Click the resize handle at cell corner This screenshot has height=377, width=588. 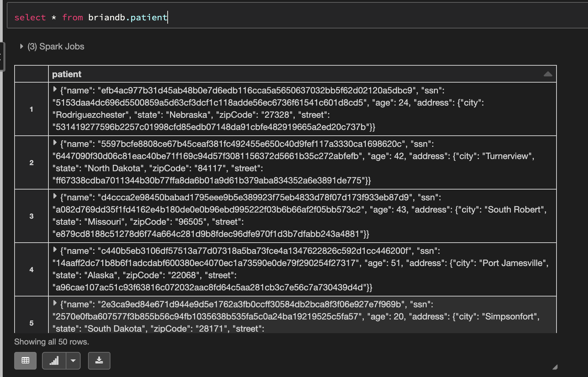click(555, 367)
